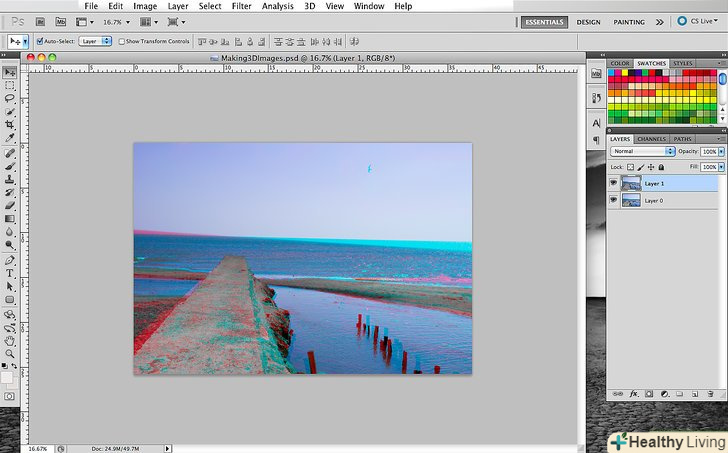Pick the Eyedropper tool
Screen dimensions: 728x453
point(10,137)
